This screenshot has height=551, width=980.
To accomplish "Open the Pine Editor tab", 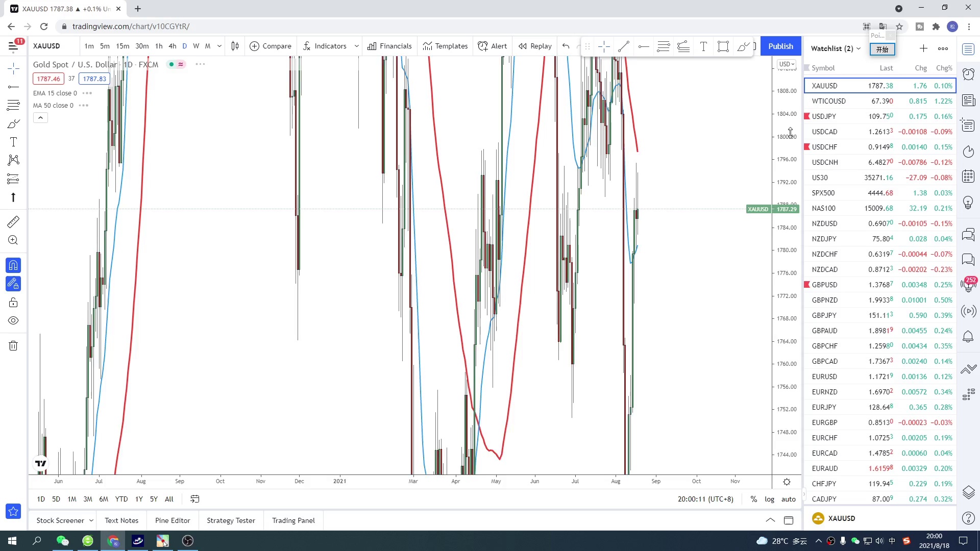I will coord(173,520).
